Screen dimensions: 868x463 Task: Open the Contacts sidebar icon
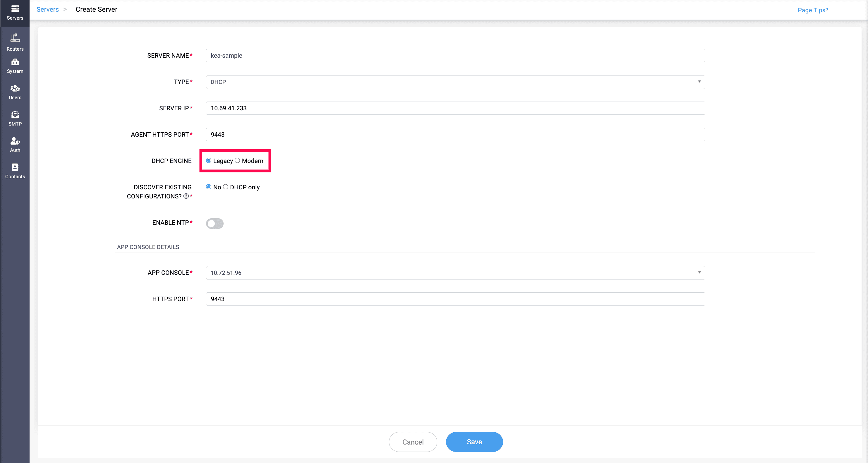[x=15, y=171]
